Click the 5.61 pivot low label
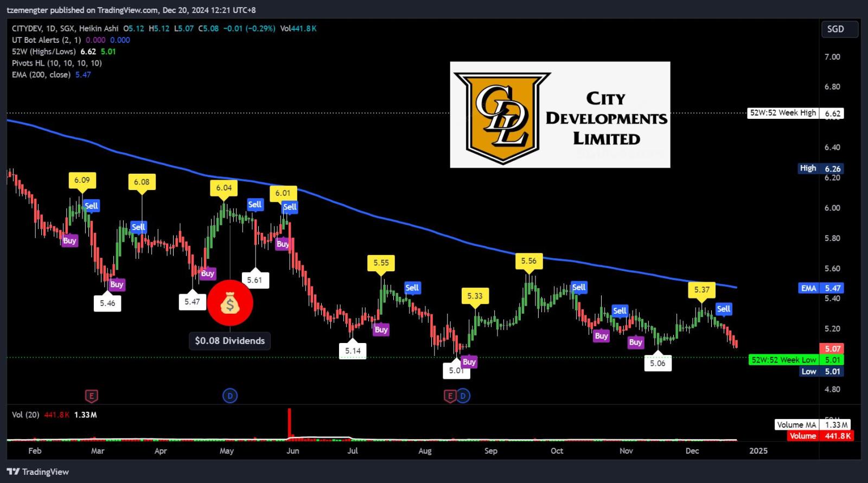The image size is (868, 483). point(254,280)
